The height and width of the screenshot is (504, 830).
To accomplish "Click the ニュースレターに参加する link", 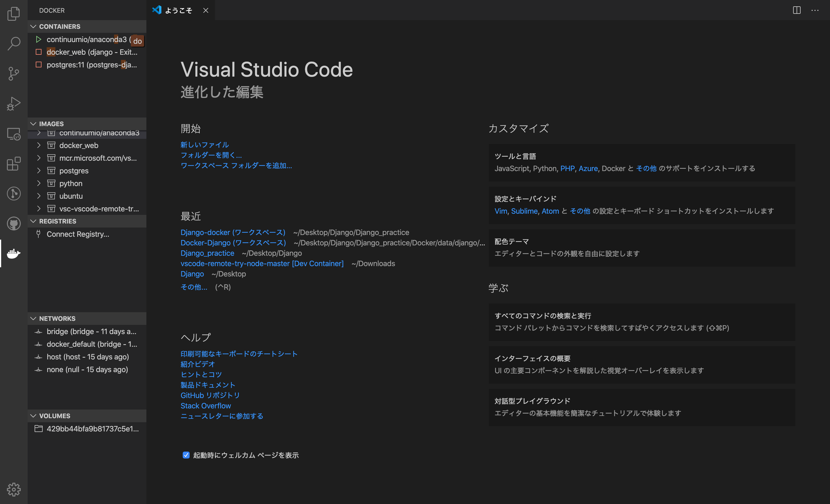I will (x=222, y=416).
